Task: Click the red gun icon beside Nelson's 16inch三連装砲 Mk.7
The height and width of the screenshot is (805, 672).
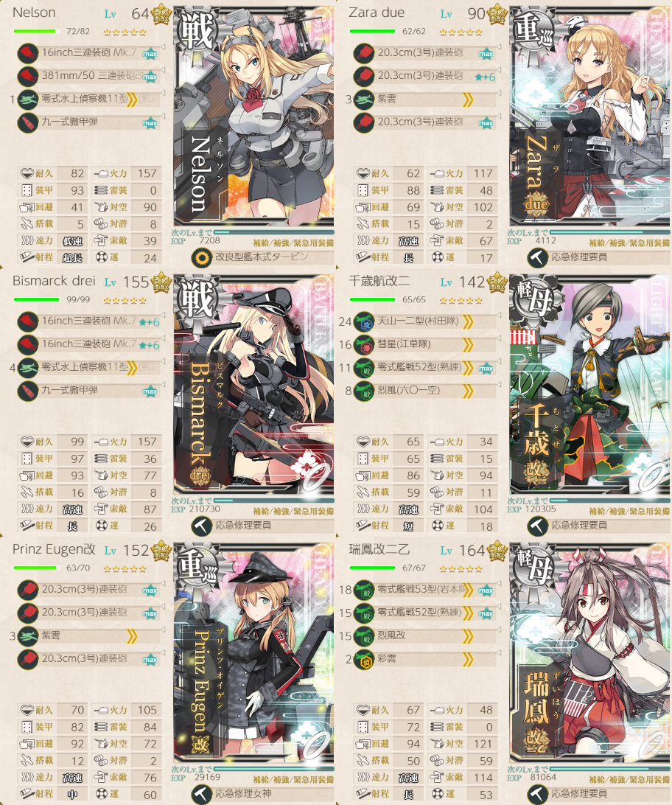Action: (28, 53)
